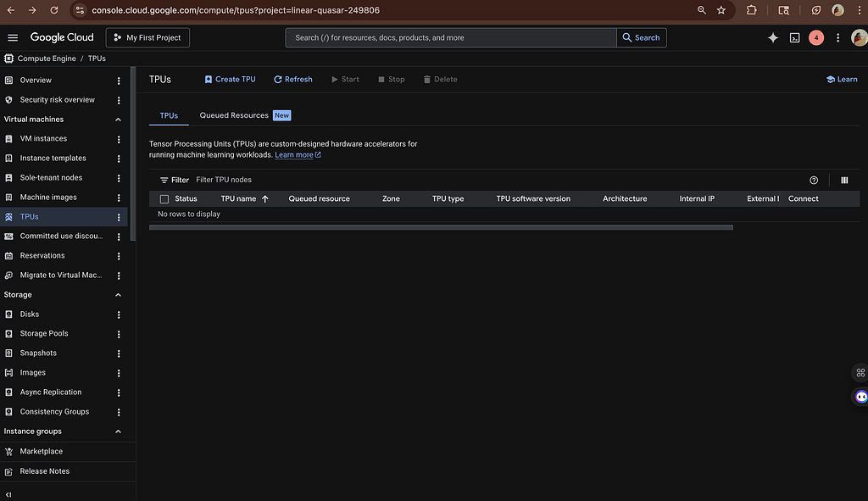Switch to the Queued Resources tab
The width and height of the screenshot is (868, 501).
pyautogui.click(x=245, y=115)
